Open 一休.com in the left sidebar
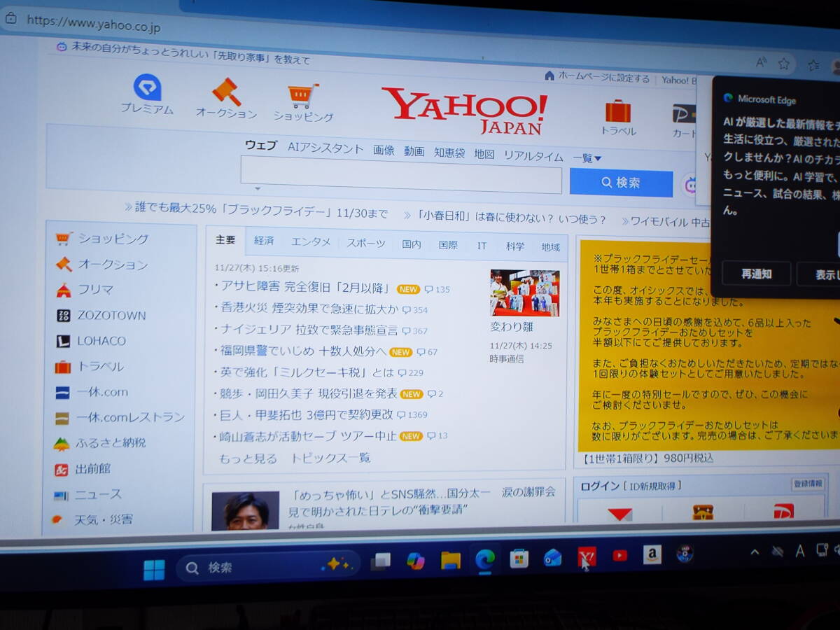840x630 pixels. pyautogui.click(x=92, y=393)
